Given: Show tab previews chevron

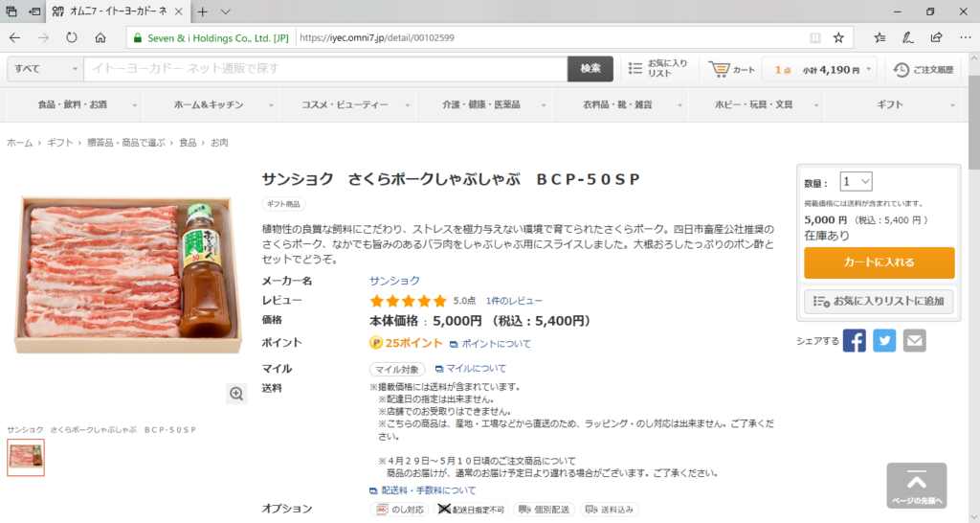Looking at the screenshot, I should [x=226, y=11].
